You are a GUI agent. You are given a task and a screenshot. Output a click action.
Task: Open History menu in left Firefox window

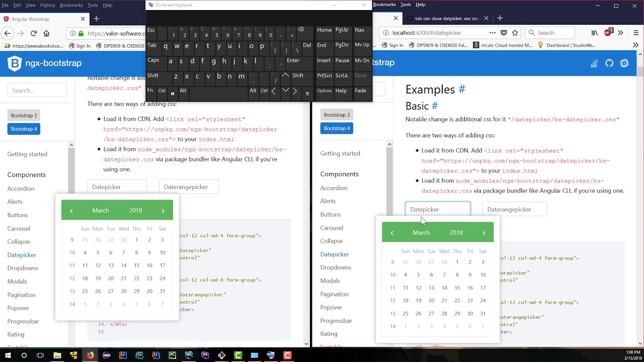click(47, 5)
